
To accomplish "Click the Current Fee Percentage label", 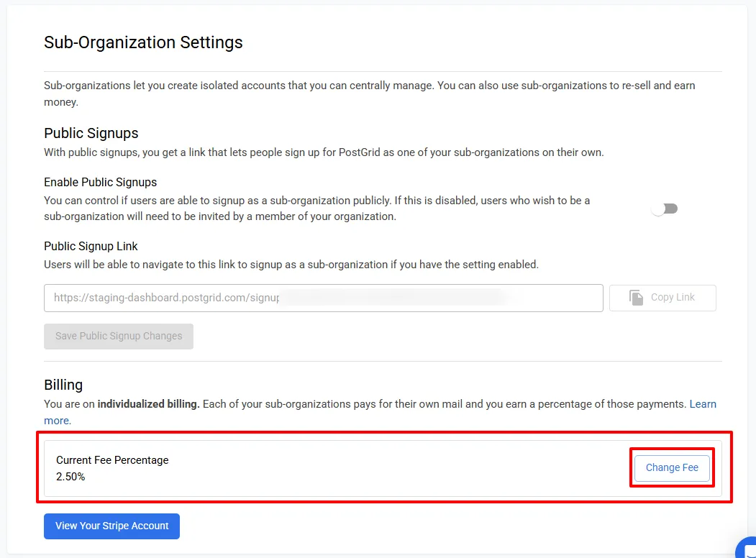I will (x=111, y=459).
